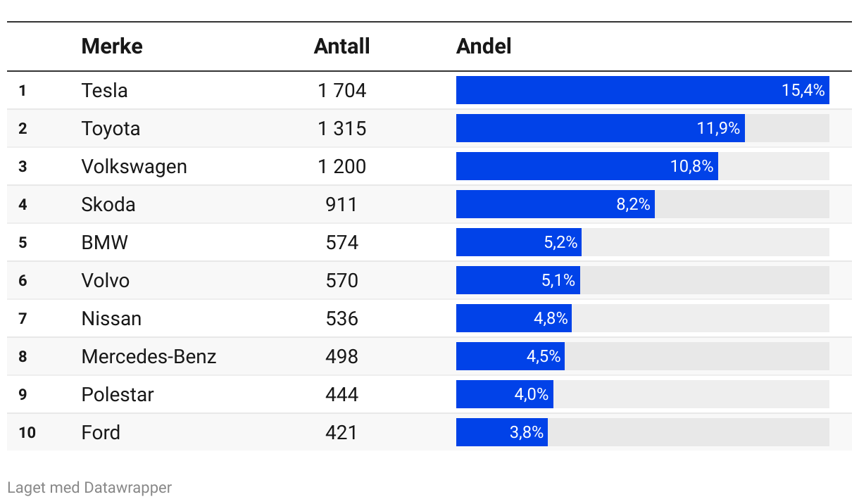859x504 pixels.
Task: Select the Tesla brand name
Action: click(x=104, y=90)
